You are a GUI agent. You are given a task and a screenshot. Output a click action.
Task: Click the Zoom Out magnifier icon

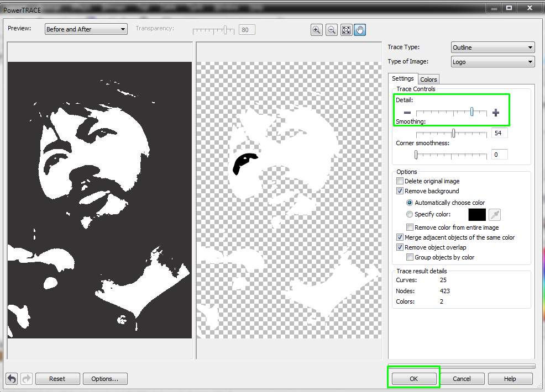[x=332, y=30]
